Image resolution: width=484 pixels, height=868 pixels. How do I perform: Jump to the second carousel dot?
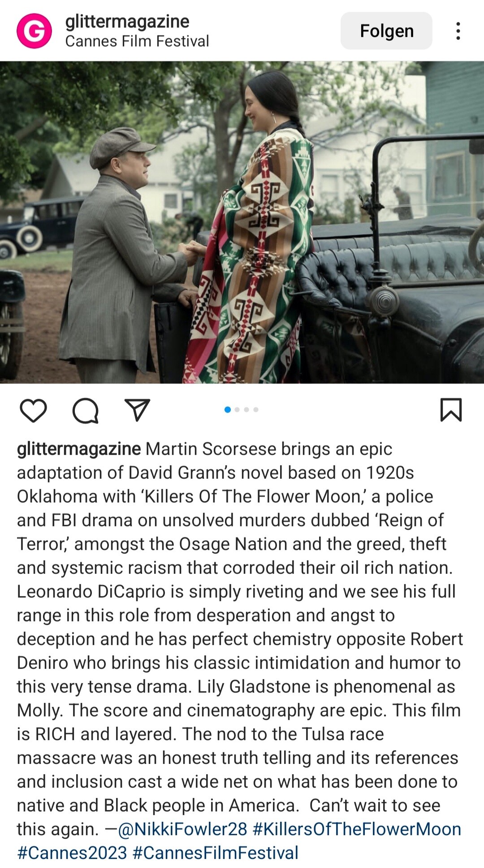pyautogui.click(x=237, y=409)
